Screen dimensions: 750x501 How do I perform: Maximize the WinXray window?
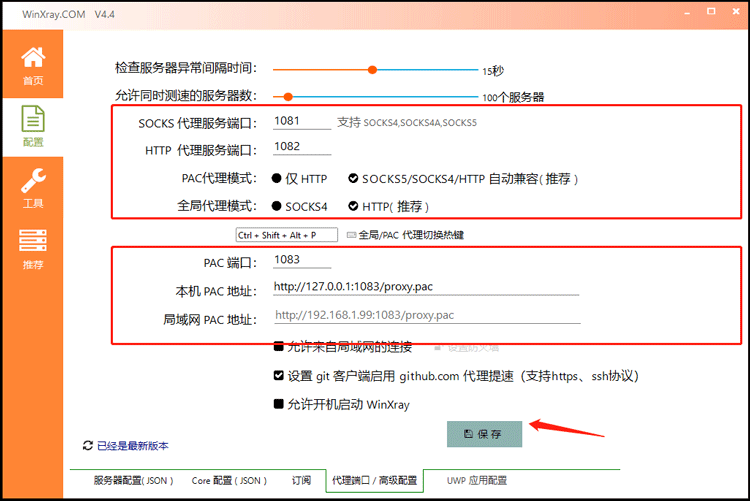(x=711, y=11)
